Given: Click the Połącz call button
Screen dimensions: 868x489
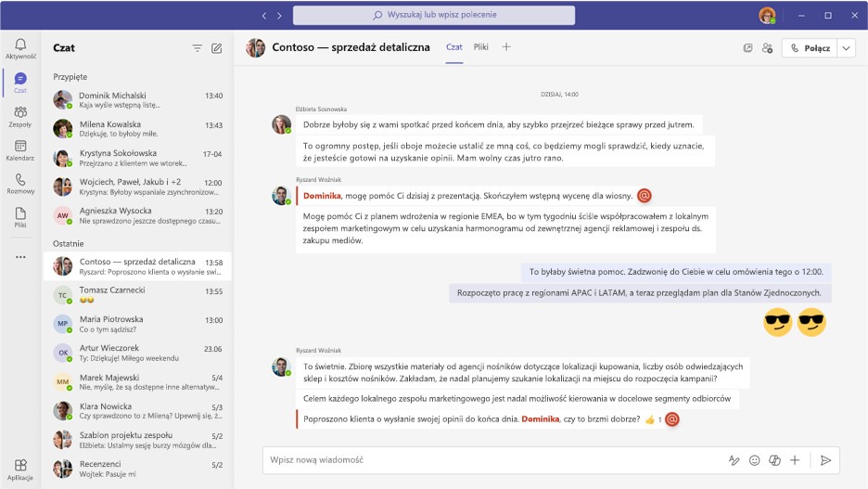Looking at the screenshot, I should coord(810,48).
